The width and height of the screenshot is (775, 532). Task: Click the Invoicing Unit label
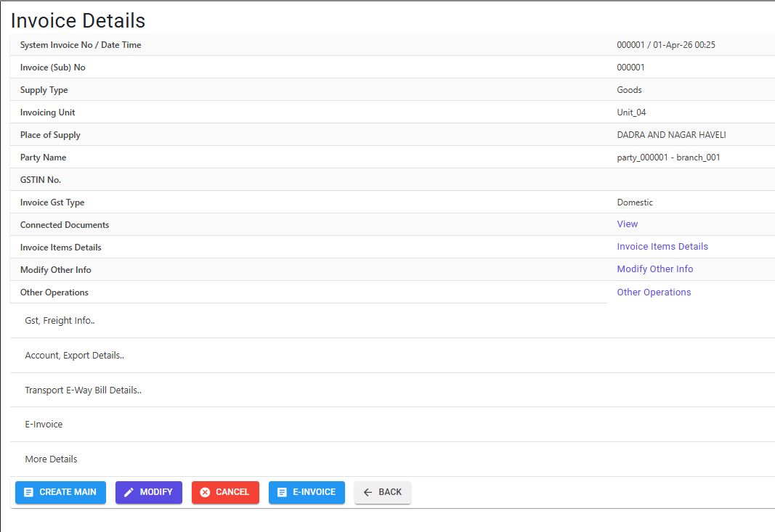47,112
